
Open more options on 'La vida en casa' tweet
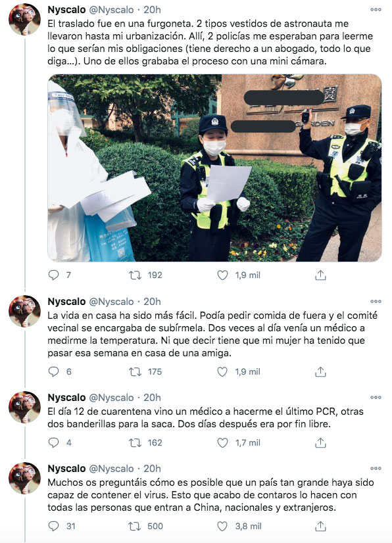[x=376, y=301]
